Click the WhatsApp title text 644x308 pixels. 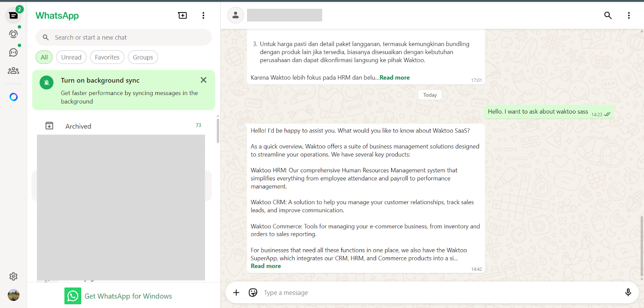tap(57, 16)
